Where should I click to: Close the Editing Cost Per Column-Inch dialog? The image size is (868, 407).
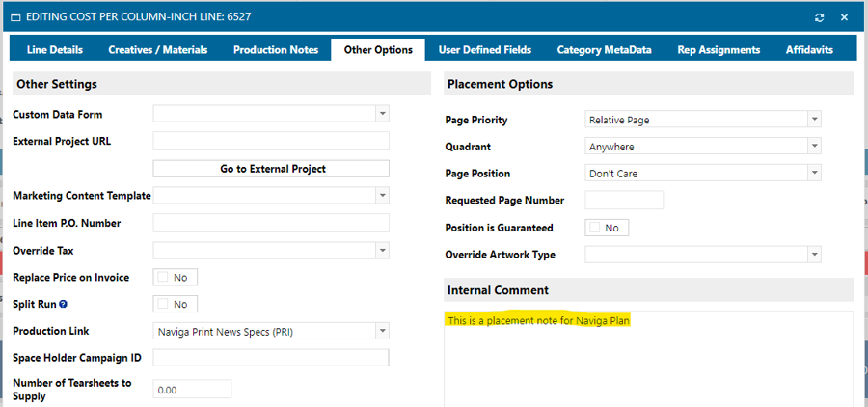pos(844,17)
